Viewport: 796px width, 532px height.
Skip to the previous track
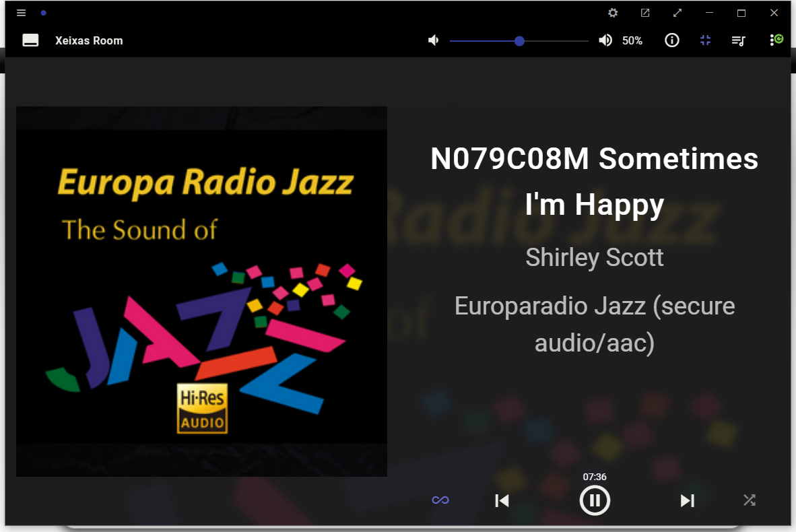point(502,500)
